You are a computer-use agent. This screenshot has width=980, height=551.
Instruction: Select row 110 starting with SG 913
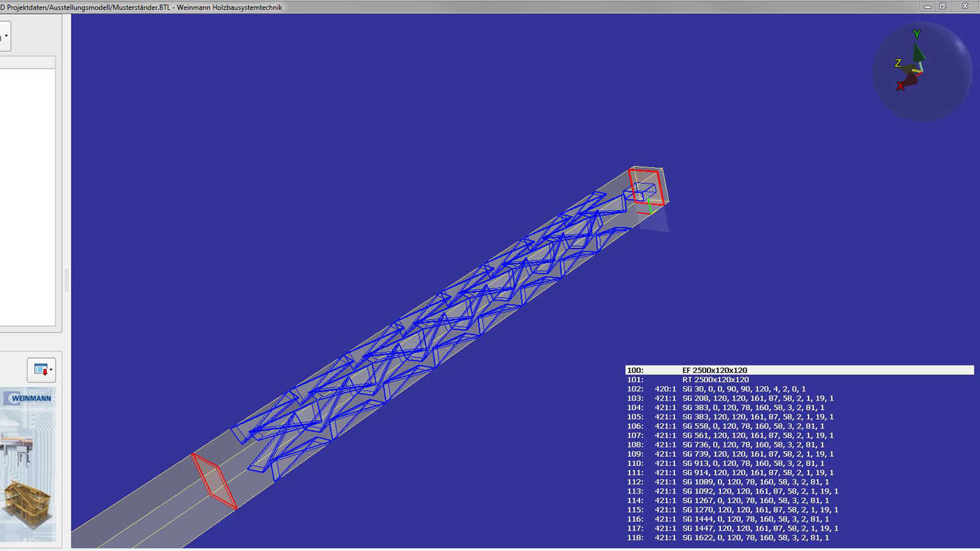tap(753, 463)
